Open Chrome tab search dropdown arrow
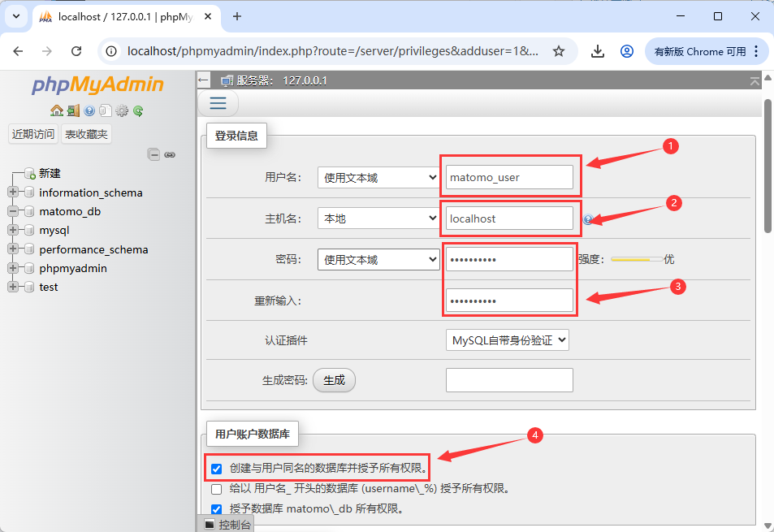The height and width of the screenshot is (532, 774). click(x=16, y=16)
